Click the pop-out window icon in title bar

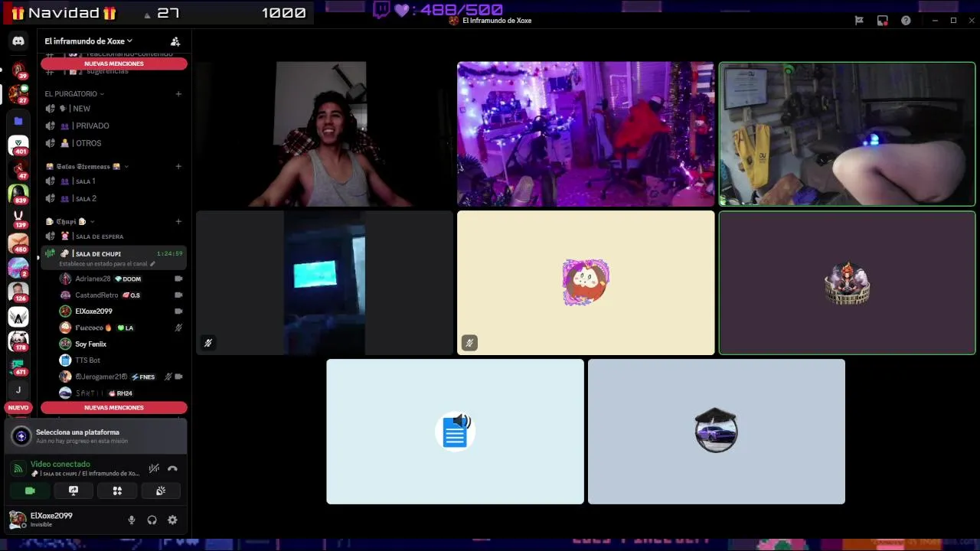pos(882,21)
